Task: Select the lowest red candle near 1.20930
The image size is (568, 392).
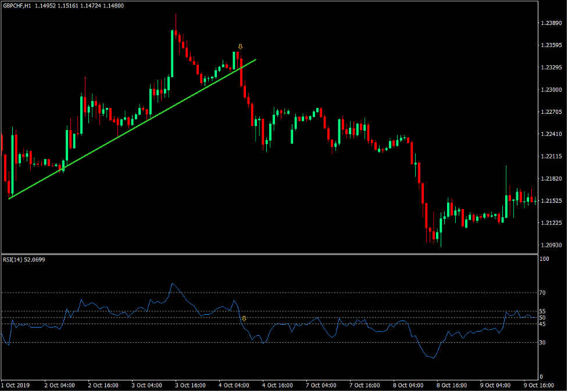Action: pos(435,235)
